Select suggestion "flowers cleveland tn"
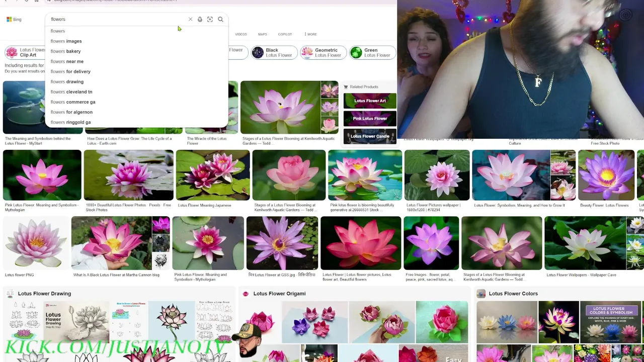Image resolution: width=644 pixels, height=362 pixels. (x=136, y=92)
